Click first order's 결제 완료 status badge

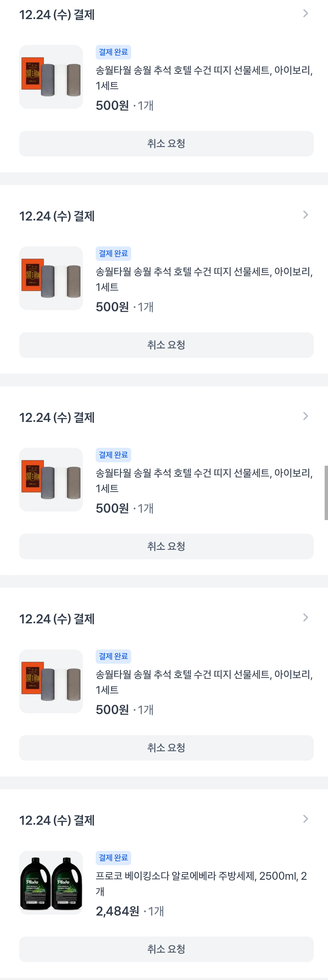(x=113, y=52)
